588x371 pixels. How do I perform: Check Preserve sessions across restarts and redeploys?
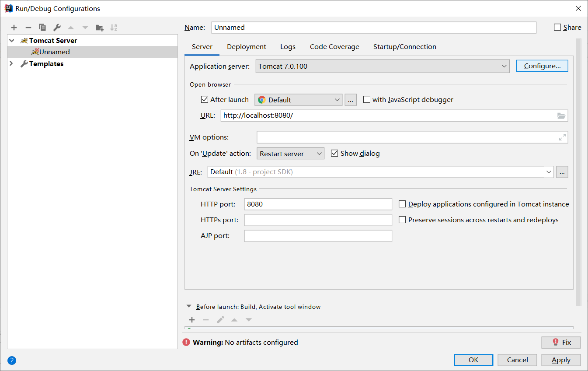pyautogui.click(x=402, y=220)
